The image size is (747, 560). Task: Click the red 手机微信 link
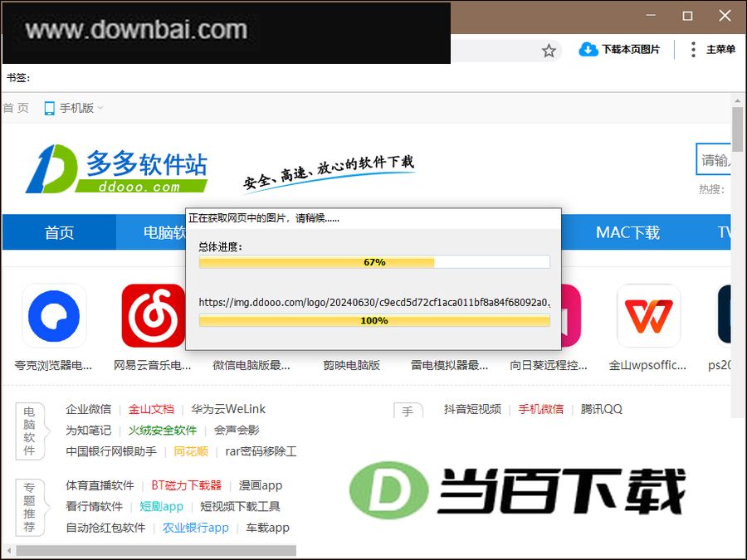(540, 409)
